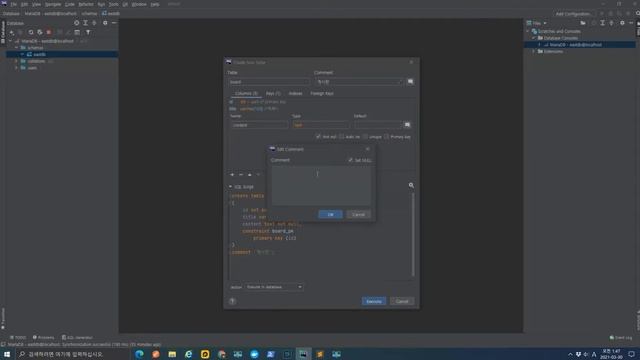Click the add data source plus icon
This screenshot has width=640, height=360.
(11, 32)
